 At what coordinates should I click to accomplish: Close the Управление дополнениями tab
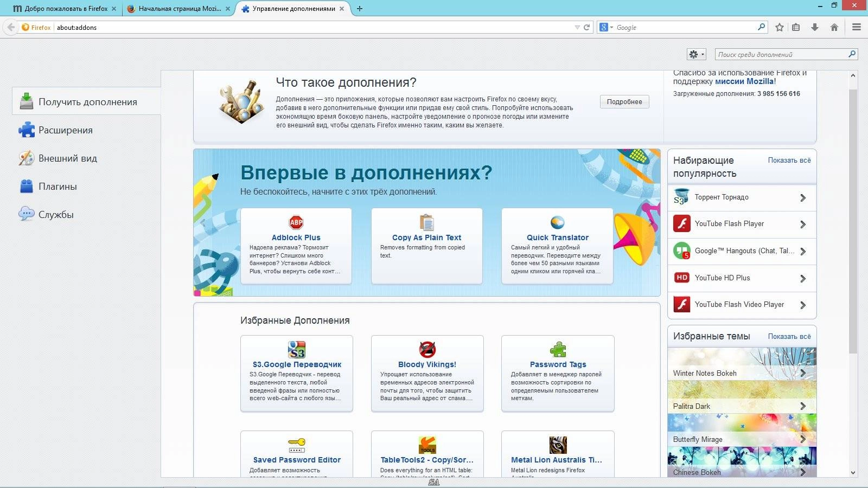(342, 9)
